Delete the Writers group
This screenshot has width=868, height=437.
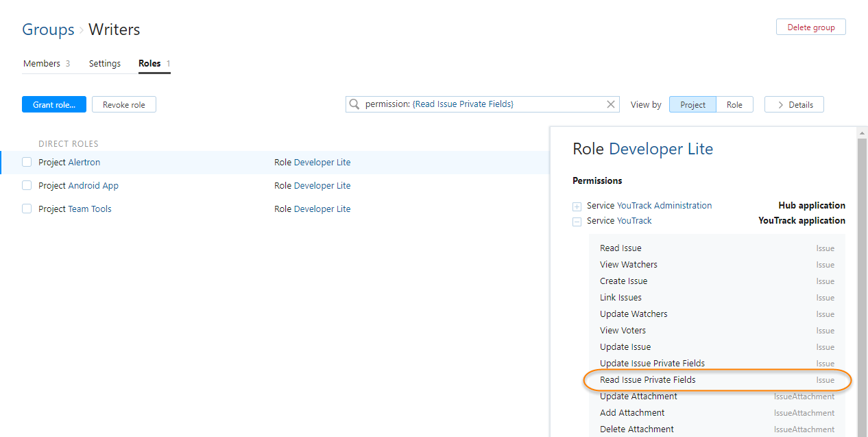(x=810, y=27)
